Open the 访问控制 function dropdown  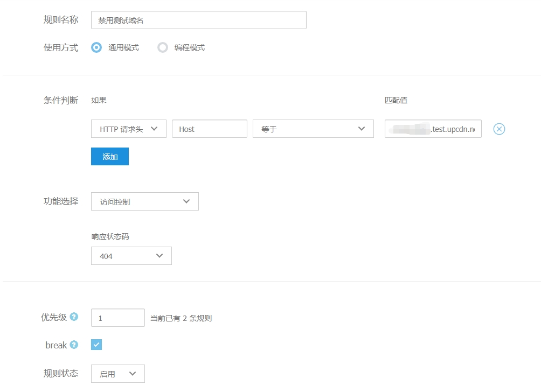[x=144, y=202]
